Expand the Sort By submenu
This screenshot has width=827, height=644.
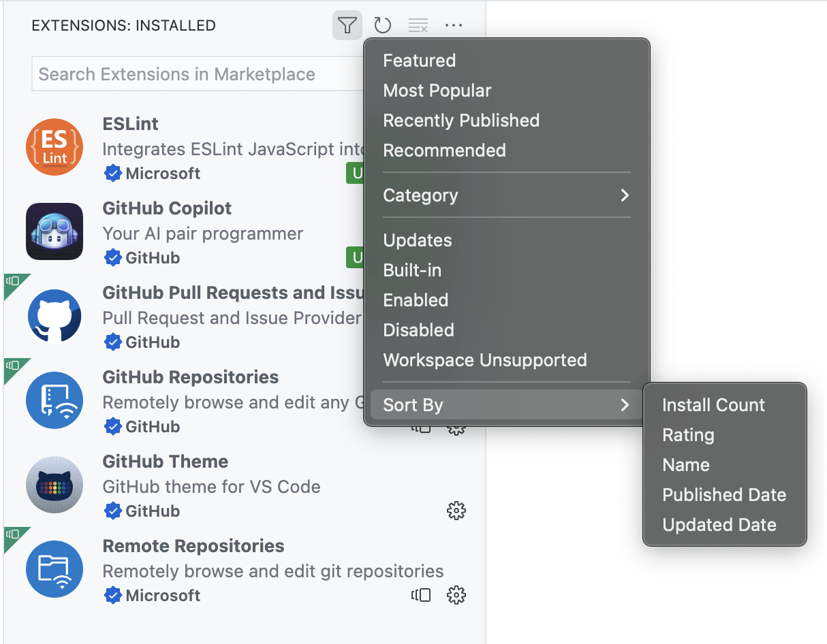tap(413, 405)
